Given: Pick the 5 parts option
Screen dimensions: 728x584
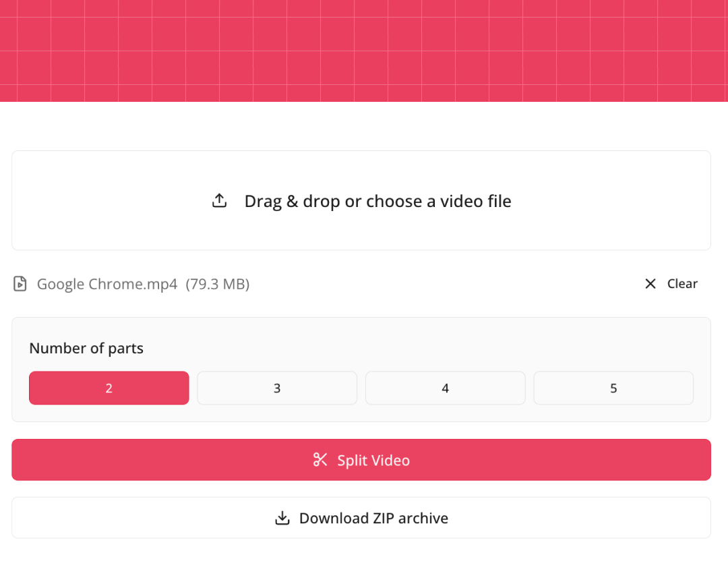Looking at the screenshot, I should [x=613, y=388].
